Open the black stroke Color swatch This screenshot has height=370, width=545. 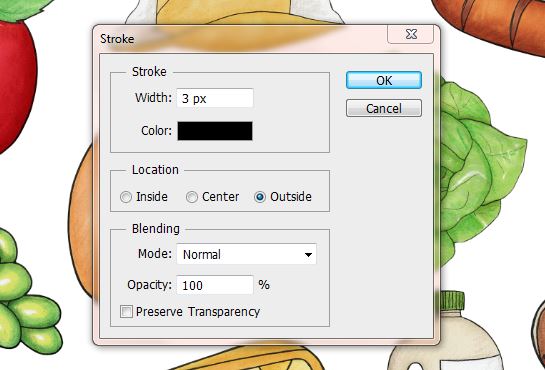point(215,131)
